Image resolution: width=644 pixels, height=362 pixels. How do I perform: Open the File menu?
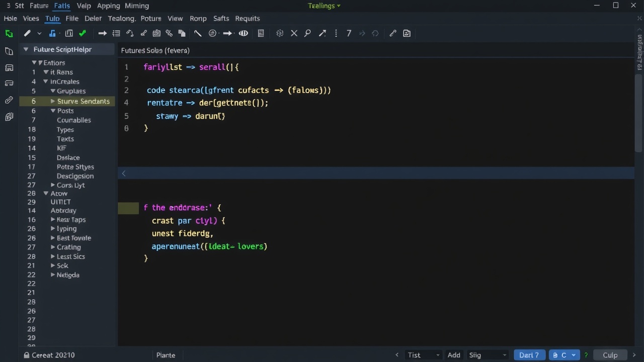(x=72, y=18)
